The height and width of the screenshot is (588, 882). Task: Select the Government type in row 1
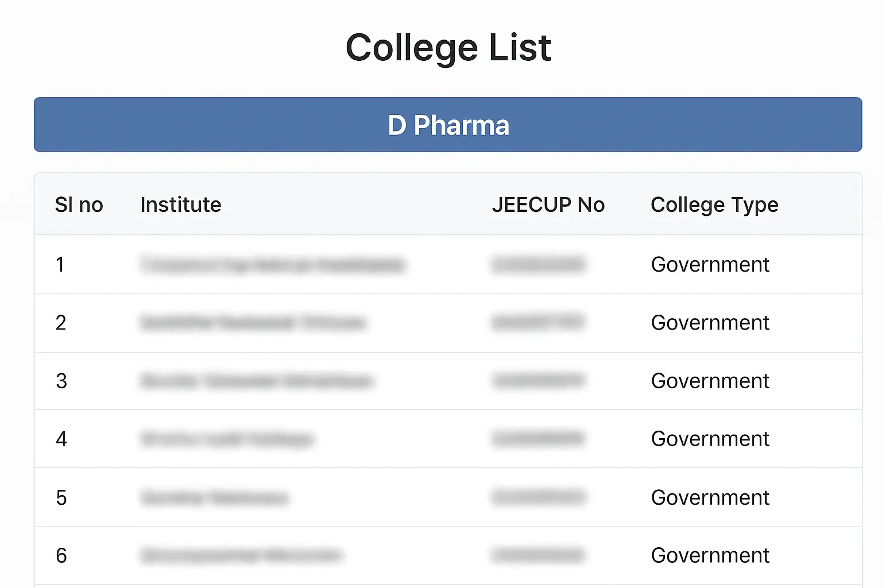pos(710,265)
